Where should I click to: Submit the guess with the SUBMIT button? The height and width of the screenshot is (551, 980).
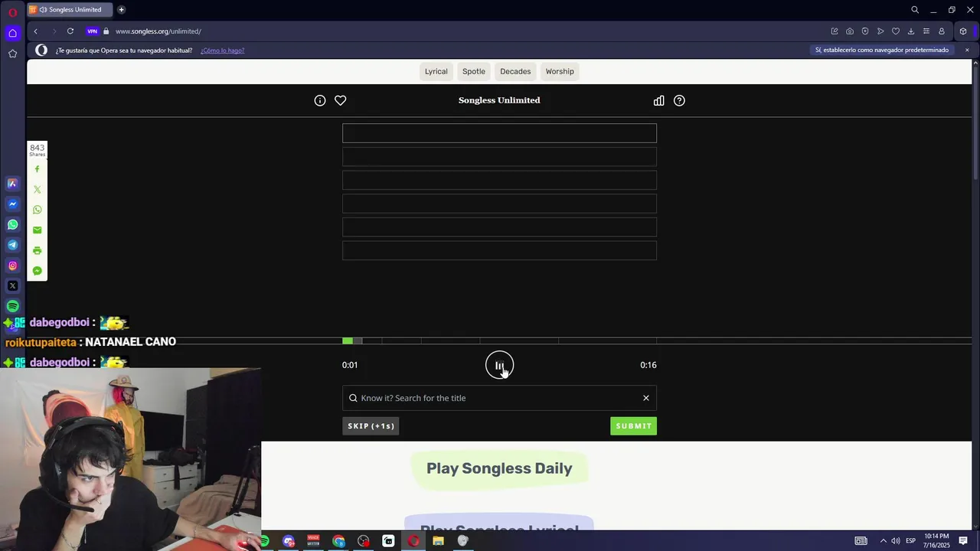coord(633,426)
